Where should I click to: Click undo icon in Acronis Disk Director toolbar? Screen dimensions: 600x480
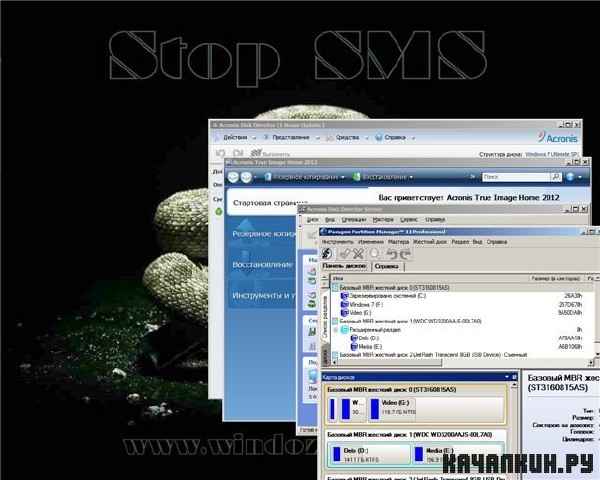(220, 153)
